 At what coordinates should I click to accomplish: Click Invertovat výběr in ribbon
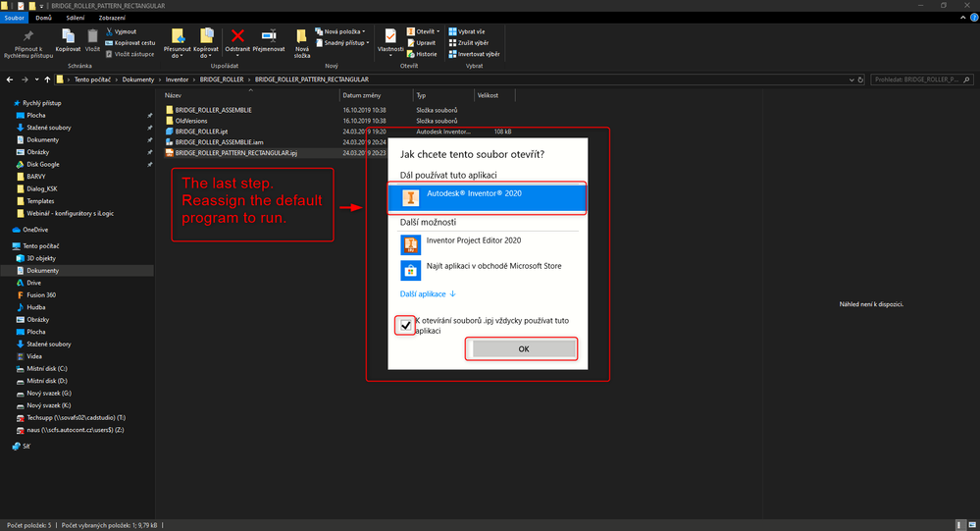pos(475,54)
